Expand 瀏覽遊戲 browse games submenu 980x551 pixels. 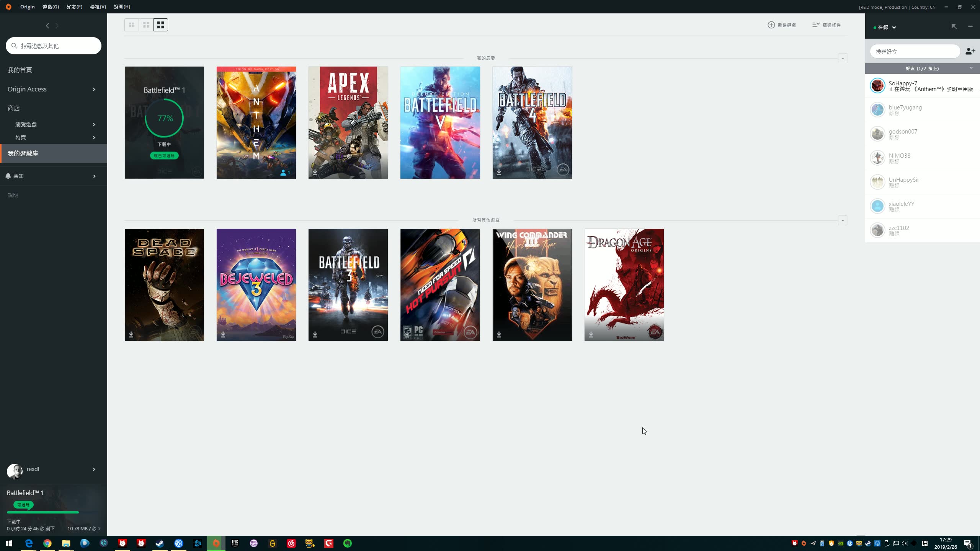pos(94,124)
